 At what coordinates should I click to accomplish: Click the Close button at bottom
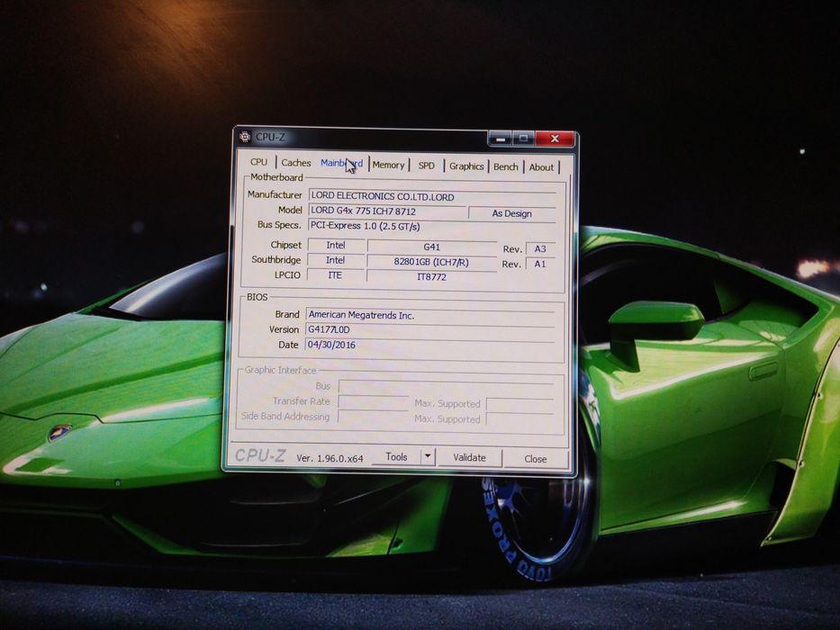[x=535, y=459]
